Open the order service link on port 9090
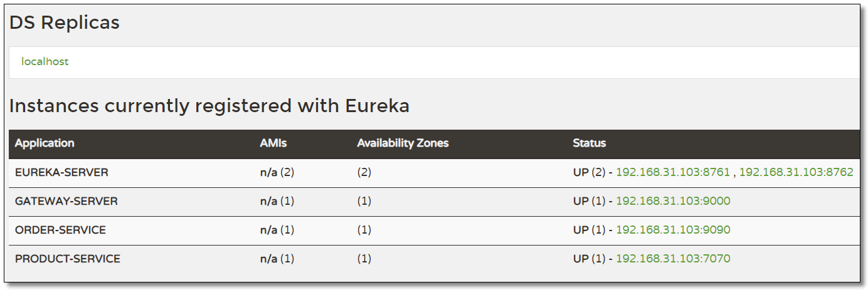The width and height of the screenshot is (868, 290). click(x=672, y=230)
